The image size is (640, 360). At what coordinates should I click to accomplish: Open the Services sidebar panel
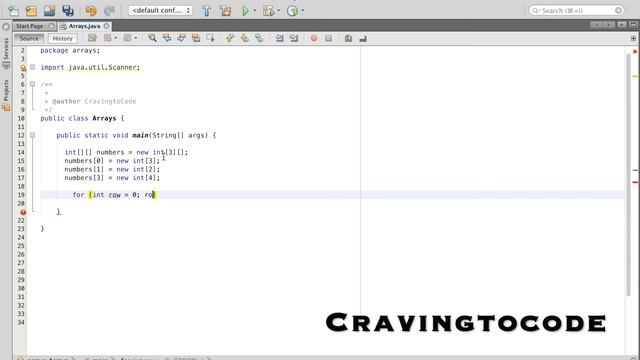coord(6,53)
